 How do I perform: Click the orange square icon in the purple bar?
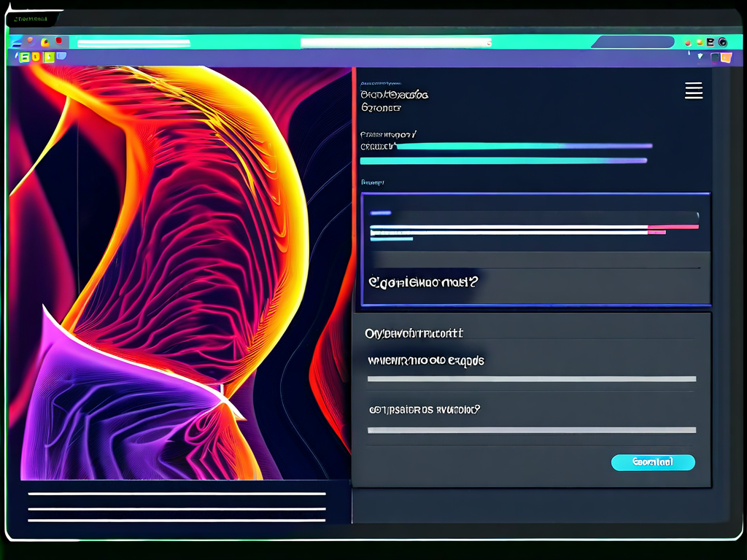point(726,58)
